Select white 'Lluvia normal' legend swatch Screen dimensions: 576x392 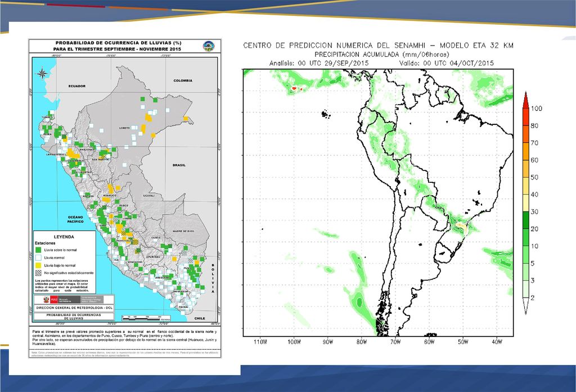38,258
